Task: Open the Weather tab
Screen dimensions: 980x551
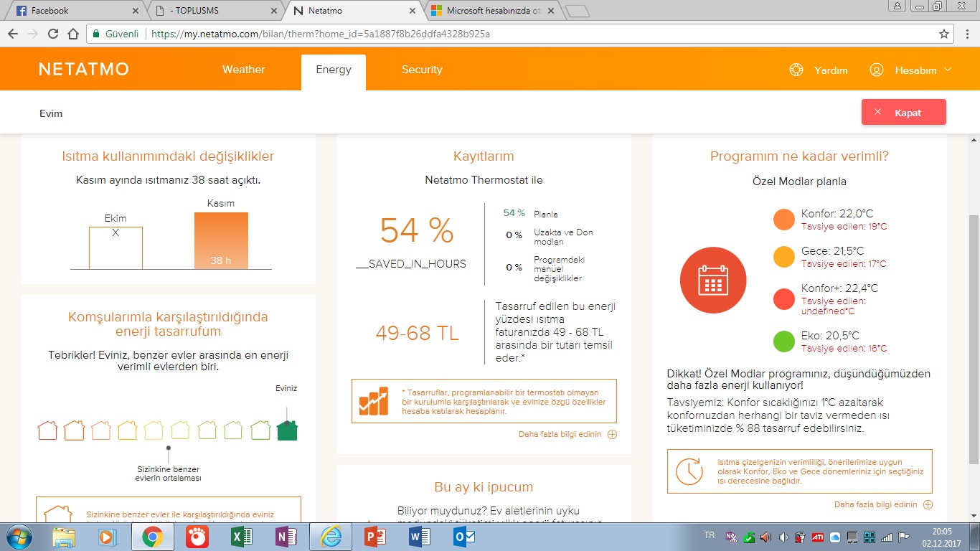Action: pos(243,70)
